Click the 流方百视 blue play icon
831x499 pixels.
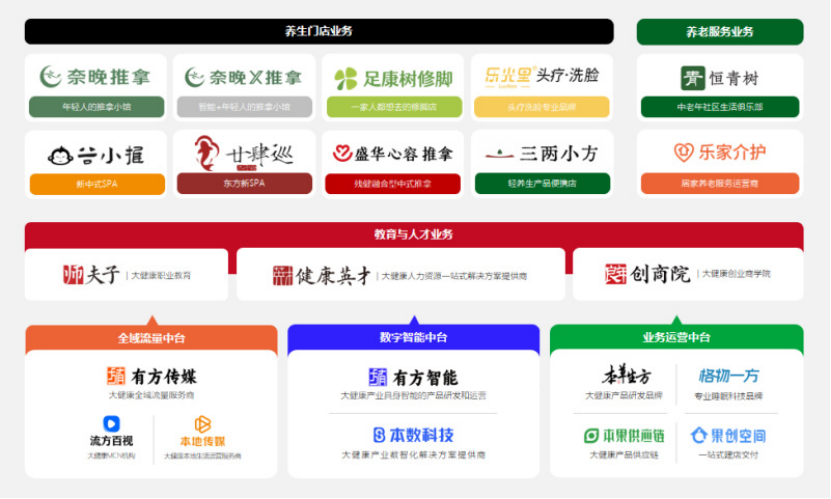click(x=111, y=424)
